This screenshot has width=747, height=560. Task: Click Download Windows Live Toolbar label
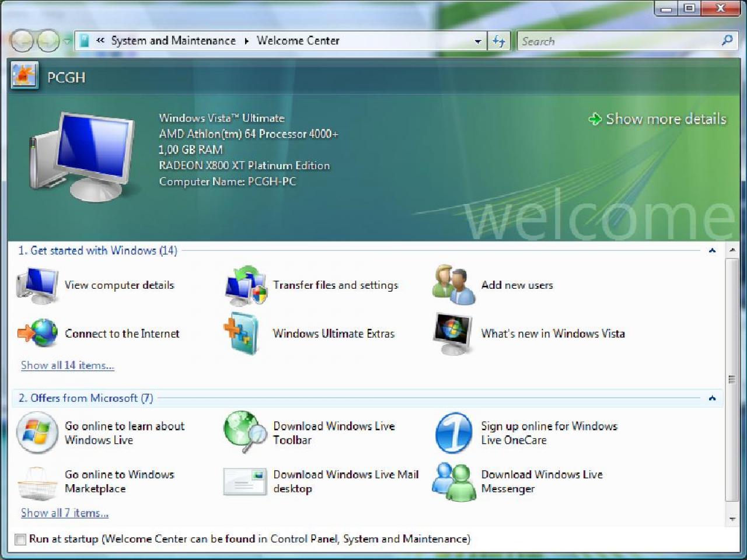point(334,433)
